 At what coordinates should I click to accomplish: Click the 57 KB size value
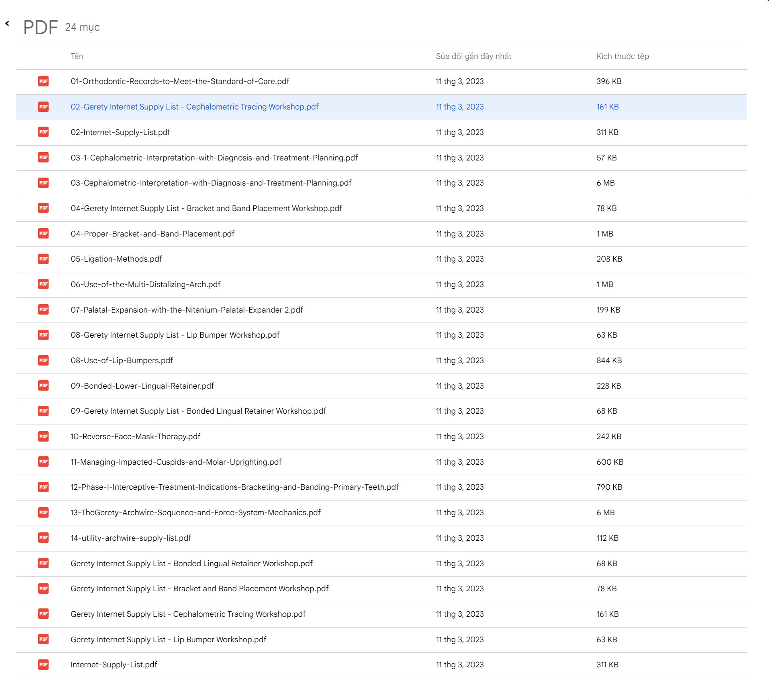pyautogui.click(x=607, y=158)
